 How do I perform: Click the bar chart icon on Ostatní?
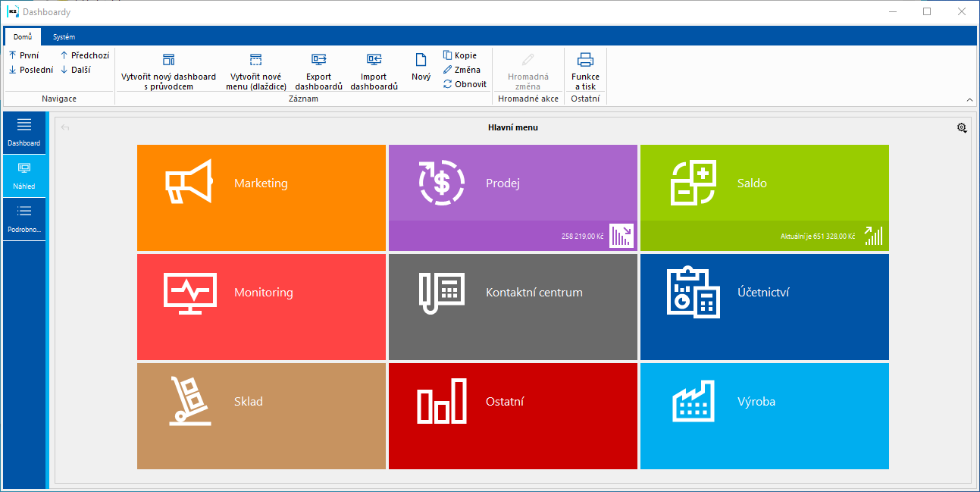point(442,401)
